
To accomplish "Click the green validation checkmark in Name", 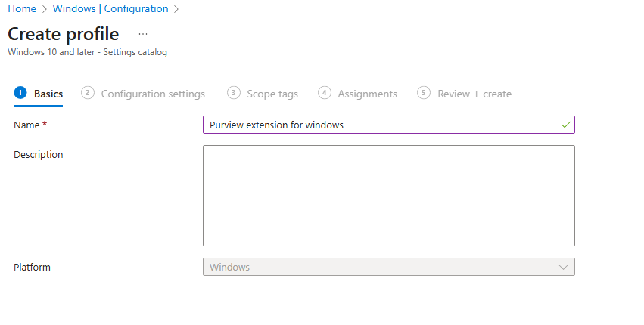I will [x=565, y=125].
